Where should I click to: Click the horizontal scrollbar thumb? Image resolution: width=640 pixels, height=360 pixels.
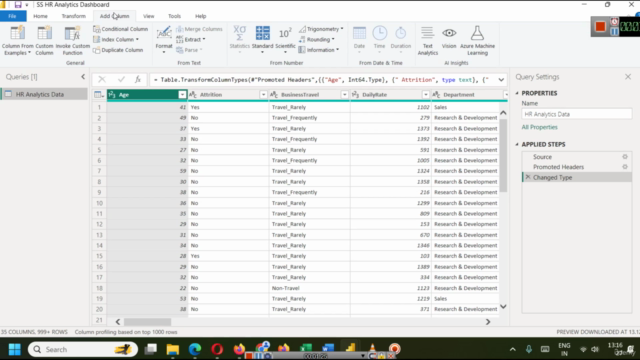(x=147, y=322)
